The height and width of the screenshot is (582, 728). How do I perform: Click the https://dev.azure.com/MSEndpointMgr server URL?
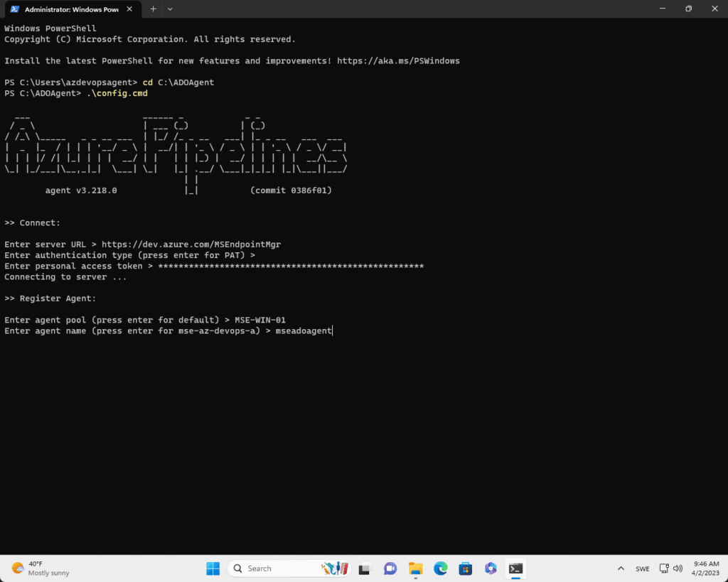point(191,244)
